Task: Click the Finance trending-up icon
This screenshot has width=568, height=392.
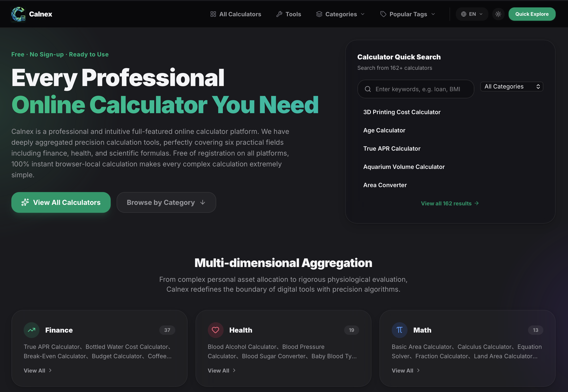Action: click(x=32, y=330)
